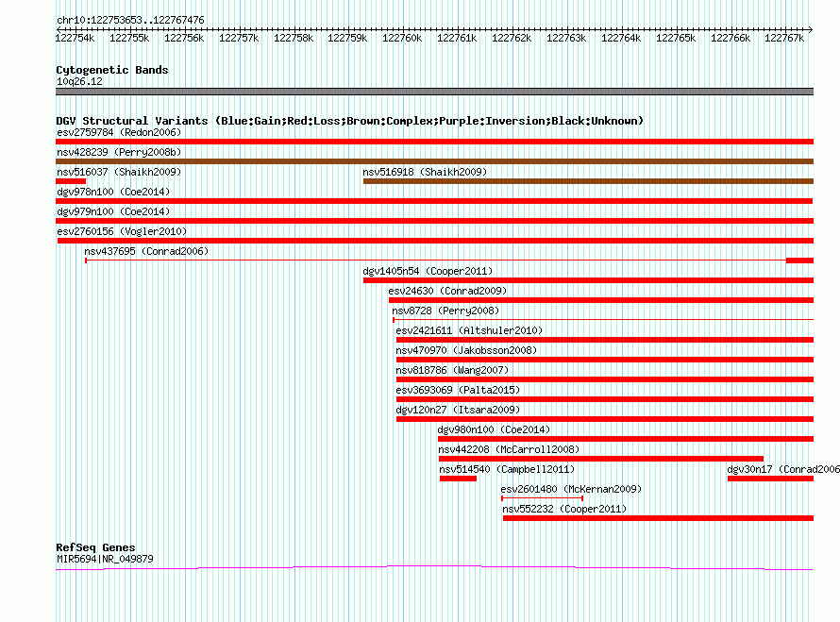Select the magenta MIR5694 gene line
Screen dimensions: 840x622
434,567
